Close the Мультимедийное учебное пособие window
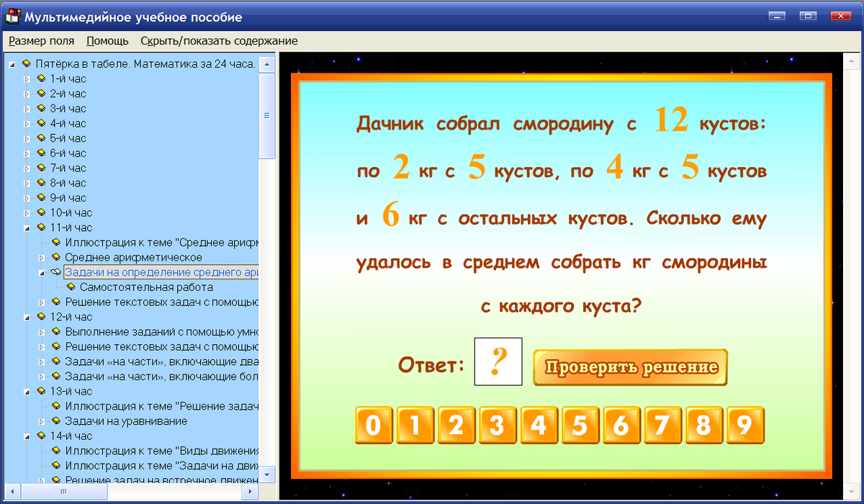This screenshot has width=864, height=504. pyautogui.click(x=841, y=16)
